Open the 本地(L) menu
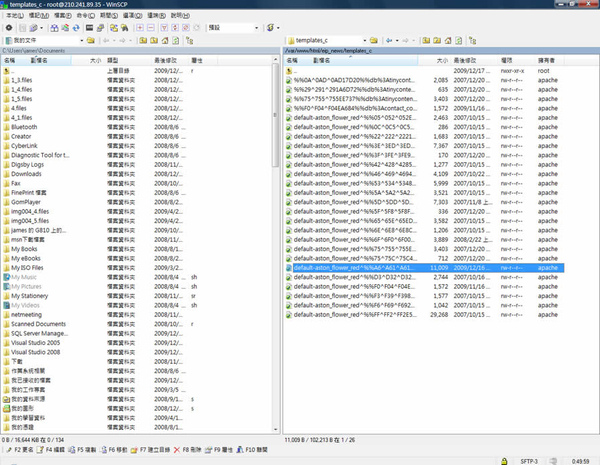The width and height of the screenshot is (600, 465). [15, 15]
